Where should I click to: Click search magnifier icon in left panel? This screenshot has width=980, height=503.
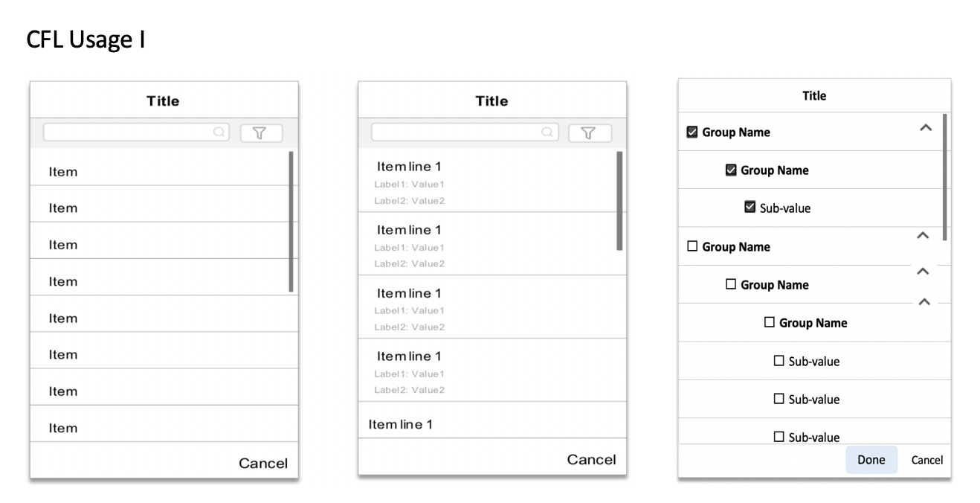click(x=219, y=132)
